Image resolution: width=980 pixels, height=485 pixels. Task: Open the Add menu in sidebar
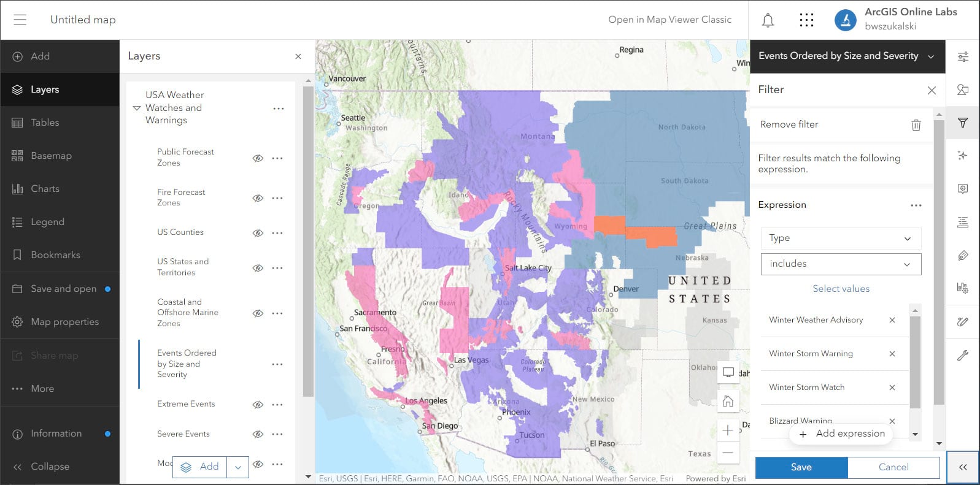click(60, 56)
